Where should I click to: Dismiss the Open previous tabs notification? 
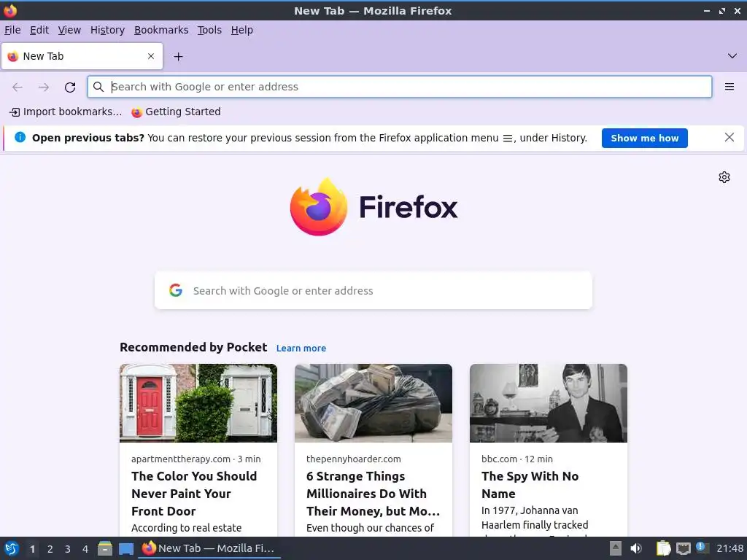coord(729,138)
